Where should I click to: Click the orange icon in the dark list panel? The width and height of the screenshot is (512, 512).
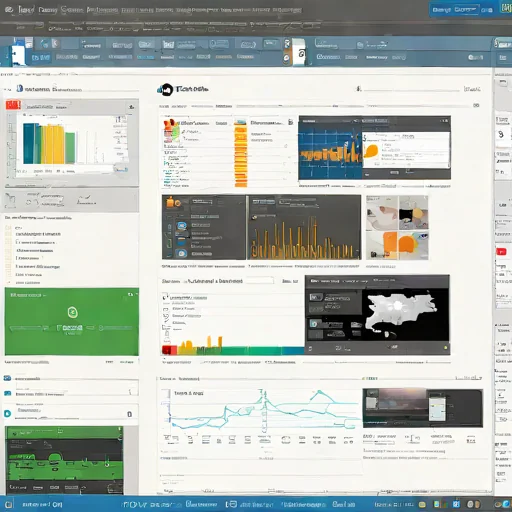[173, 202]
